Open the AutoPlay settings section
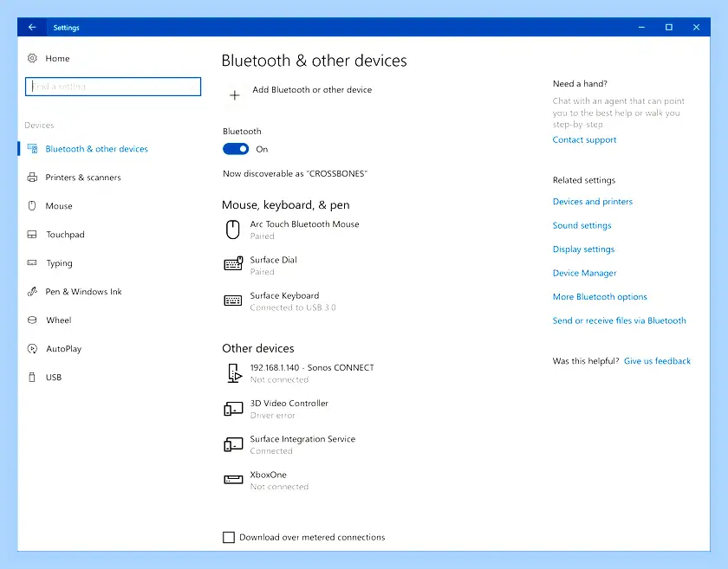Viewport: 728px width, 569px height. pyautogui.click(x=63, y=349)
